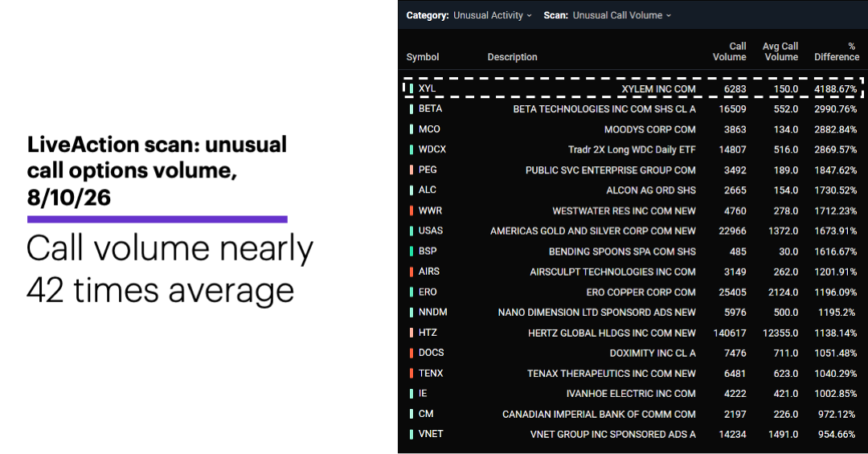Click the 954.66% difference value
The height and width of the screenshot is (454, 868).
837,435
